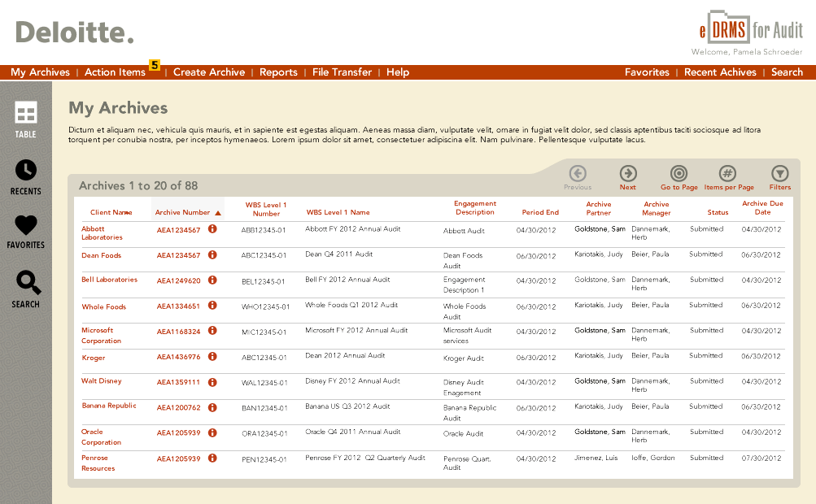Open the Help menu item

tap(398, 72)
